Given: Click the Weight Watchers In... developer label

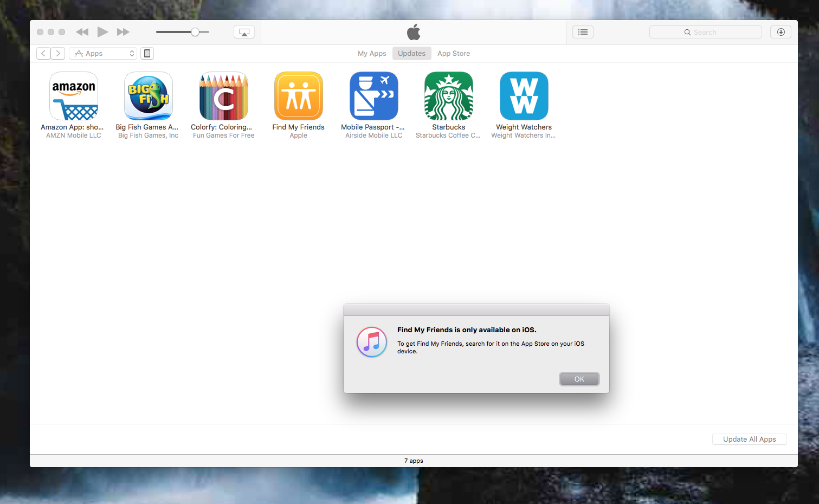Looking at the screenshot, I should 524,135.
